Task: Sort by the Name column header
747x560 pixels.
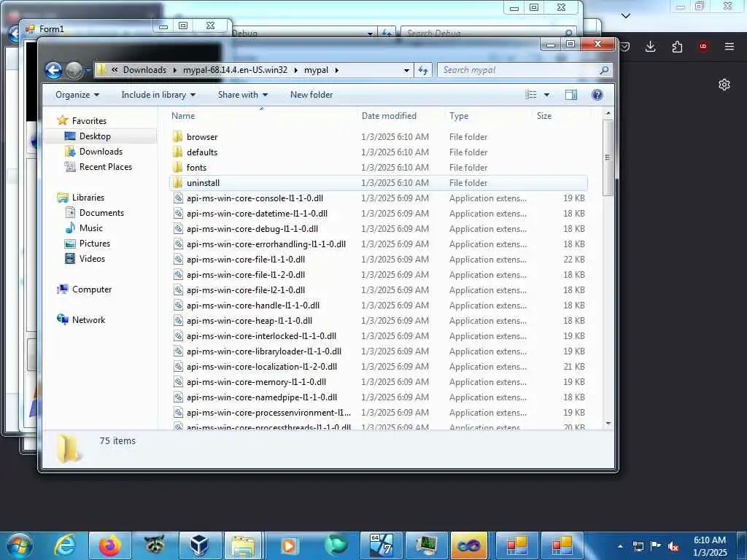Action: (x=183, y=116)
